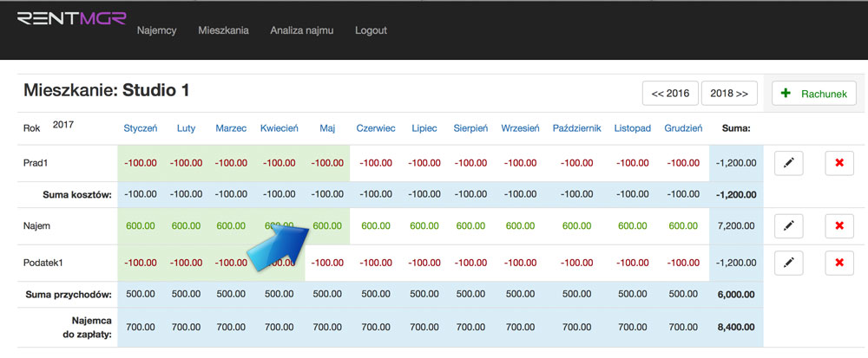
Task: Open the edit pencil for Podatek1 row
Action: pyautogui.click(x=788, y=262)
